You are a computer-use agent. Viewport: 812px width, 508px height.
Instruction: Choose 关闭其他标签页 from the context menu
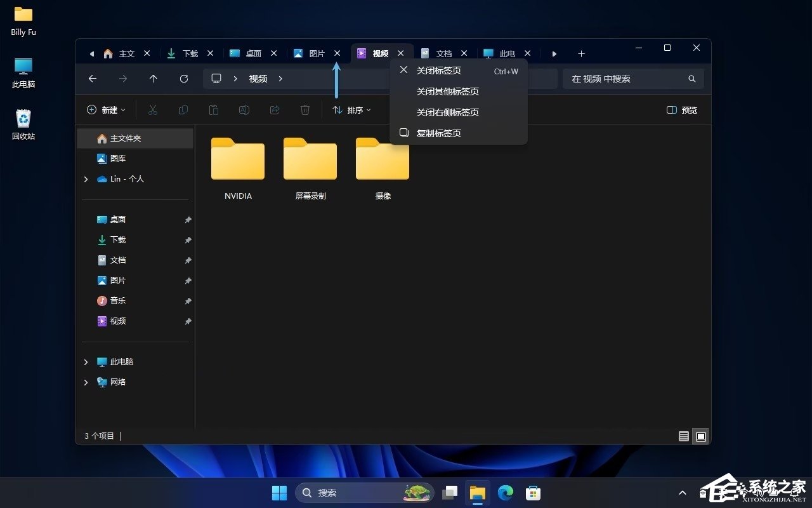pos(447,91)
